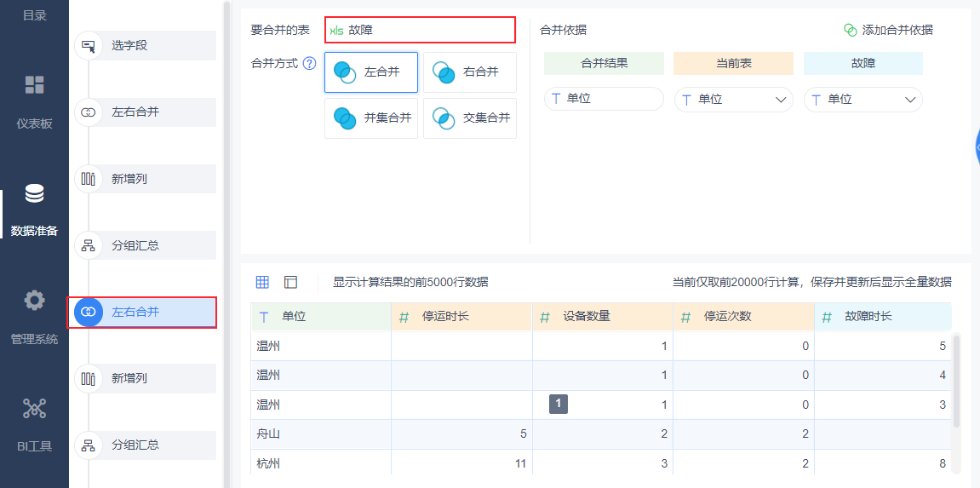Open the 故障 table selector box
The width and height of the screenshot is (980, 488).
[x=420, y=30]
